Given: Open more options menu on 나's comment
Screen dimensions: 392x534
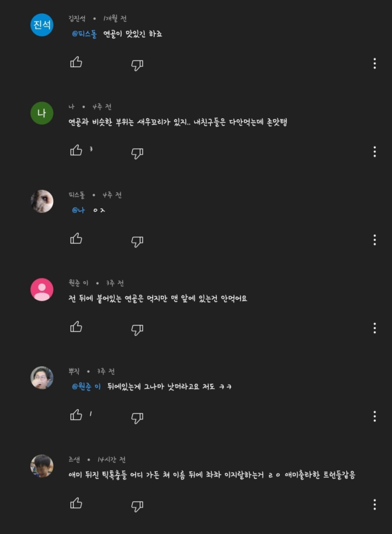Looking at the screenshot, I should tap(375, 152).
